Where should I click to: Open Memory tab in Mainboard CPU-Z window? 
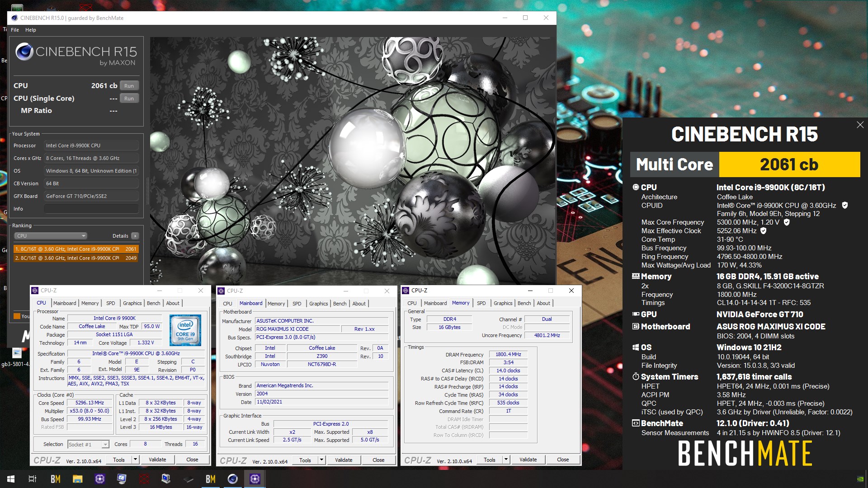click(x=276, y=304)
